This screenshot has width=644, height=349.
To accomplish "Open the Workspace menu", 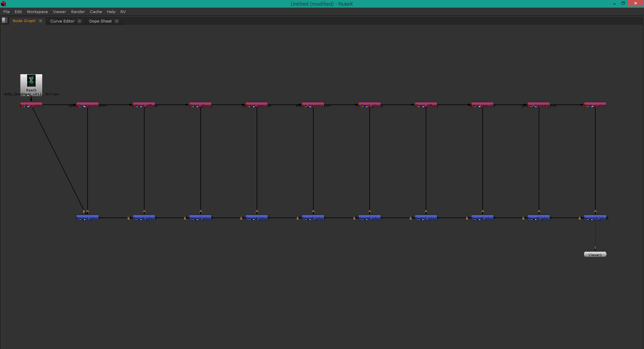I will pyautogui.click(x=37, y=12).
